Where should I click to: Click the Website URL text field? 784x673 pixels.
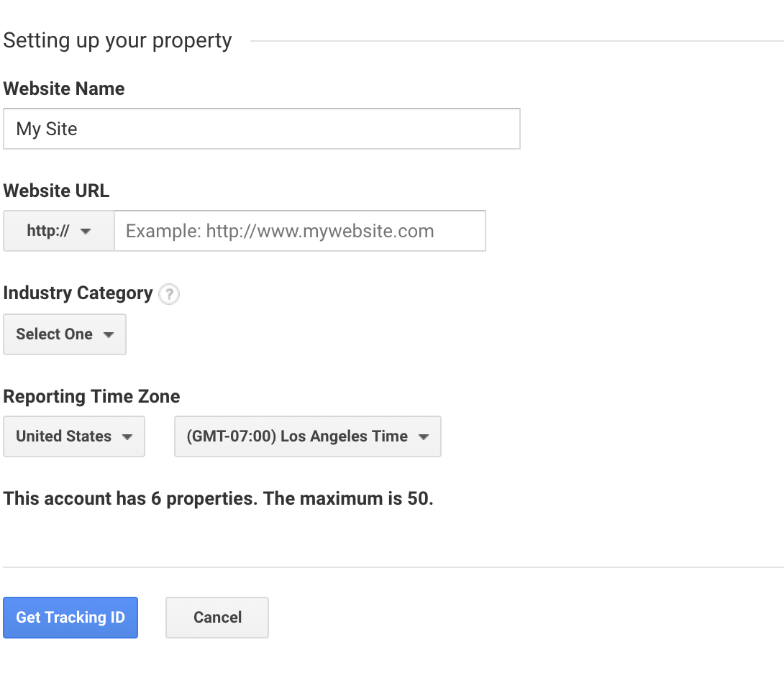299,231
